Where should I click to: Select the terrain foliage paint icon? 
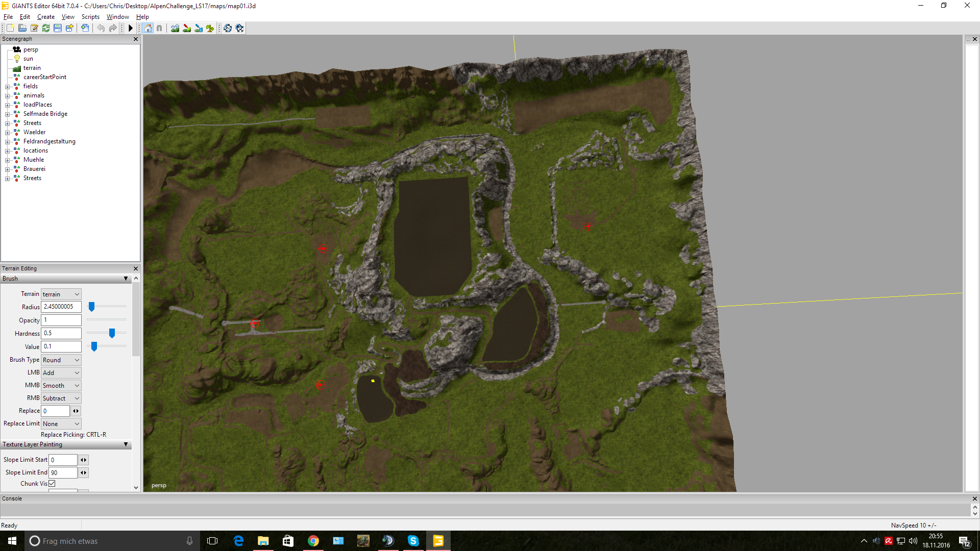pos(210,28)
